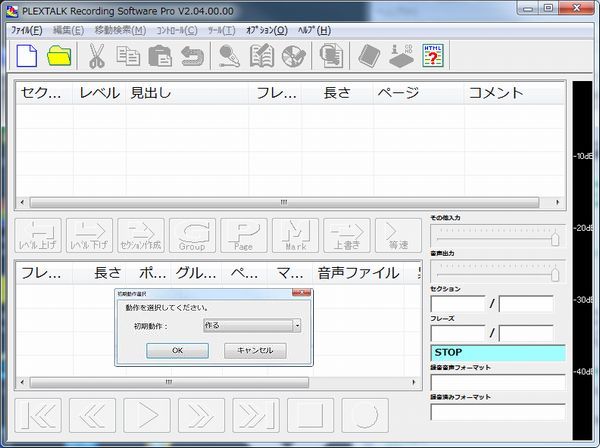Click the open book toolbar icon
Screen dimensions: 600x448
(263, 56)
